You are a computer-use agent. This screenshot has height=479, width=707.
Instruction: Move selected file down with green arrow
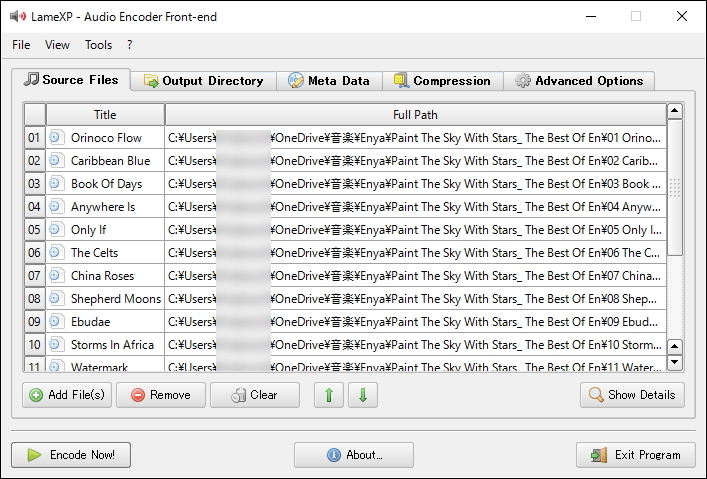[363, 395]
